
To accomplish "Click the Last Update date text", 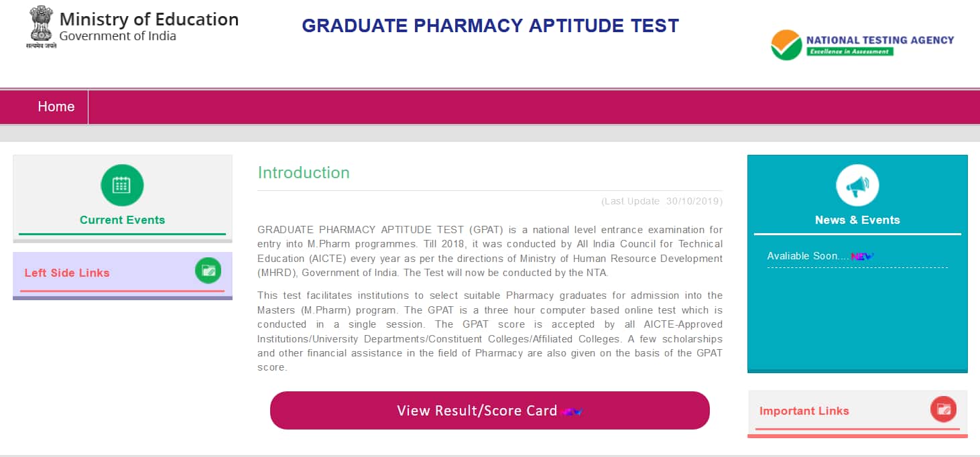I will pyautogui.click(x=662, y=201).
